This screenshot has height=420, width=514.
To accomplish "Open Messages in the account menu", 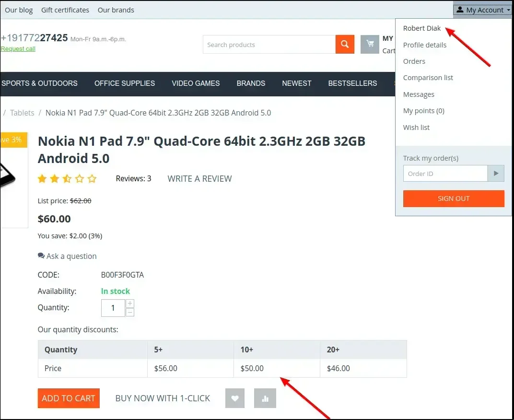I will pyautogui.click(x=419, y=94).
